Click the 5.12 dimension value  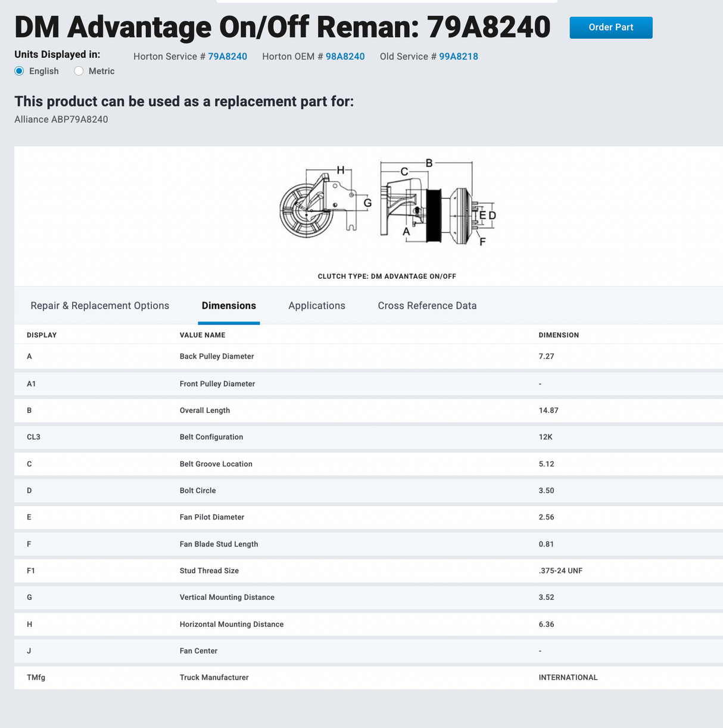[x=546, y=464]
